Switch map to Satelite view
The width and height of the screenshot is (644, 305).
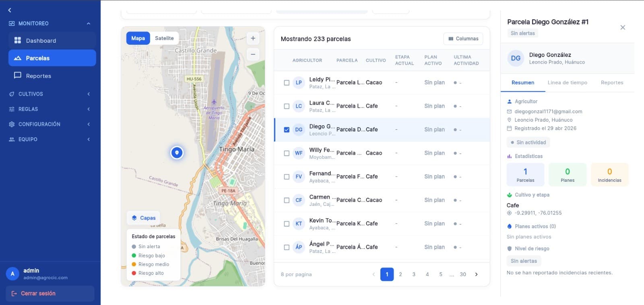[164, 38]
